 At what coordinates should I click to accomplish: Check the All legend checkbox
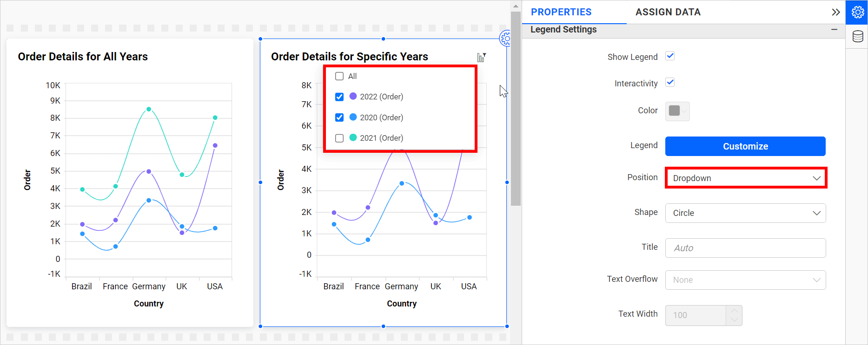tap(339, 76)
